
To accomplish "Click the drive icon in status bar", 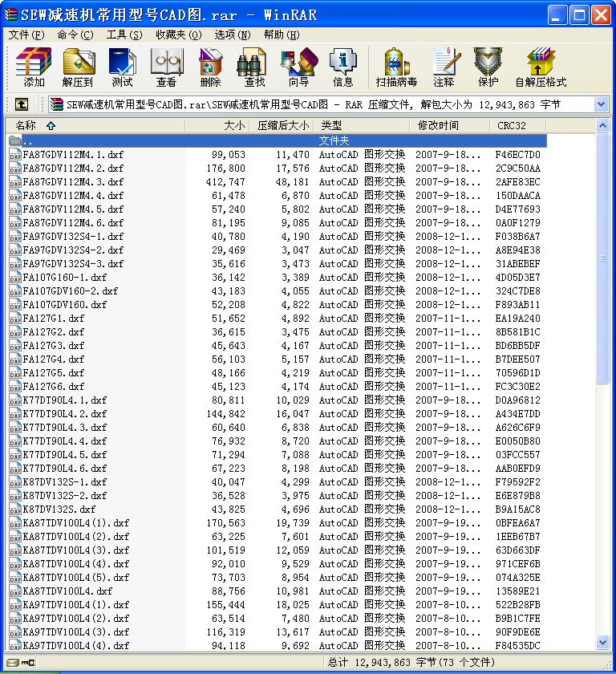I will tap(13, 663).
